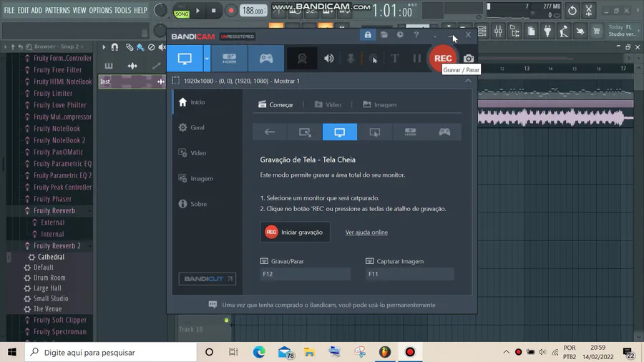644x362 pixels.
Task: Toggle microphone recording in Bandicam
Action: click(x=351, y=59)
